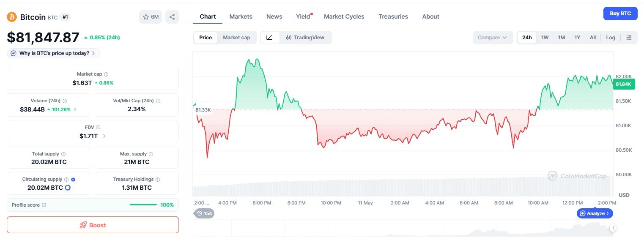
Task: Click the 81.33K baseline price label
Action: [x=203, y=110]
